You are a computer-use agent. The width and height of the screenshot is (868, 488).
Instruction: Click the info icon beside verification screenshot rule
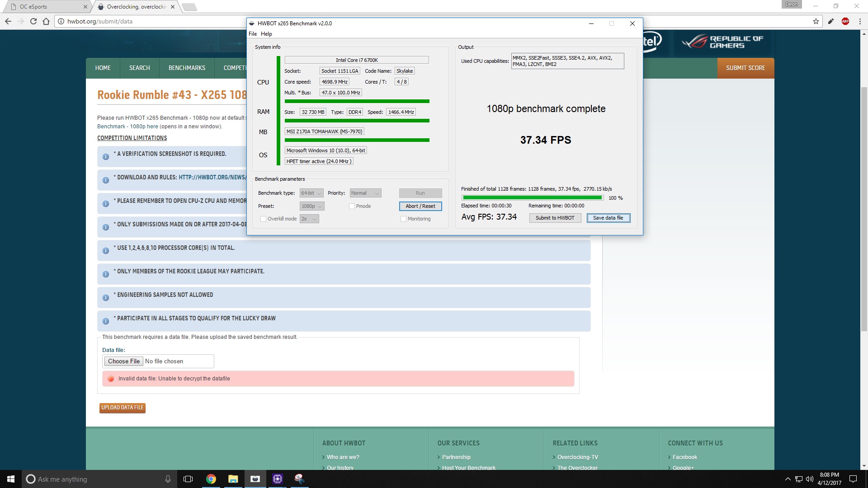106,157
